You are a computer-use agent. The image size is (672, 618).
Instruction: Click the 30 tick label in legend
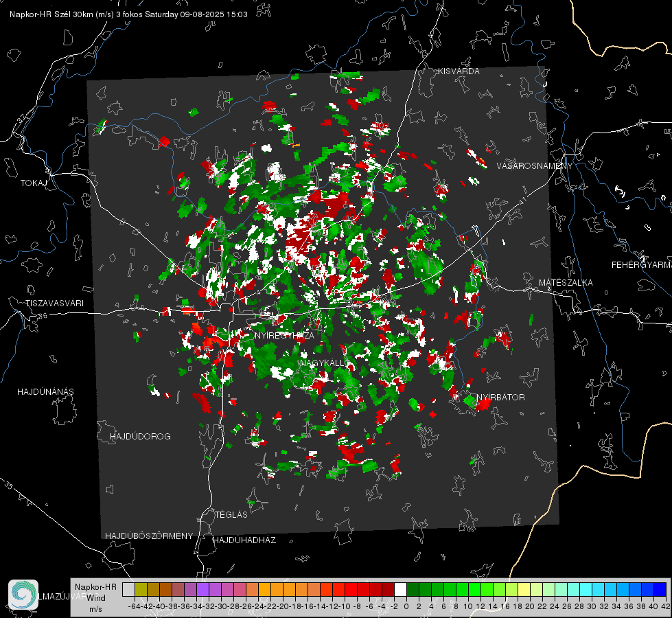[592, 606]
